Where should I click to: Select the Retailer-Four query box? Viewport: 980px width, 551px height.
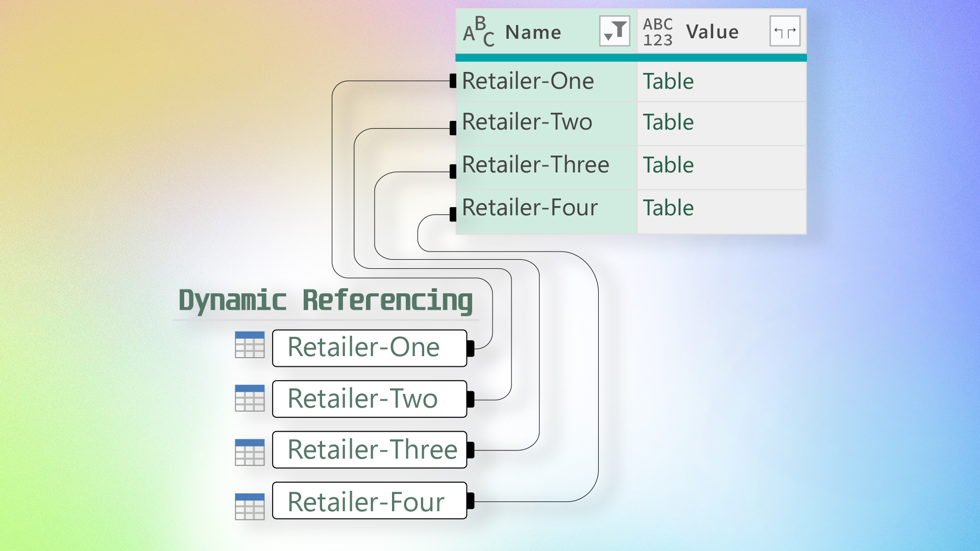[x=370, y=501]
